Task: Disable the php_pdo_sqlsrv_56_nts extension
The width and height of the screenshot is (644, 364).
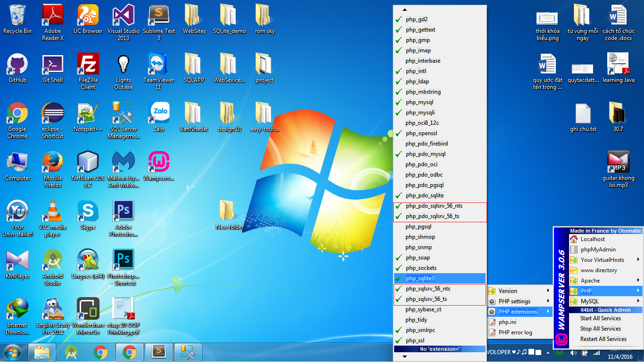Action: [440, 206]
